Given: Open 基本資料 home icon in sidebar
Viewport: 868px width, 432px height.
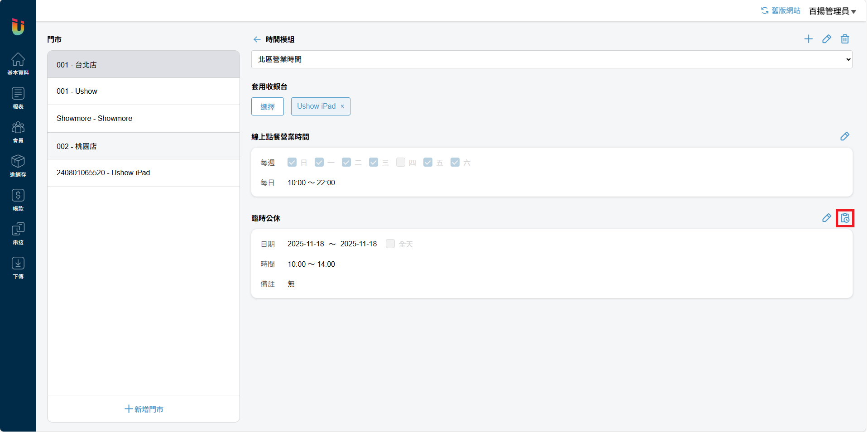Looking at the screenshot, I should [x=18, y=63].
